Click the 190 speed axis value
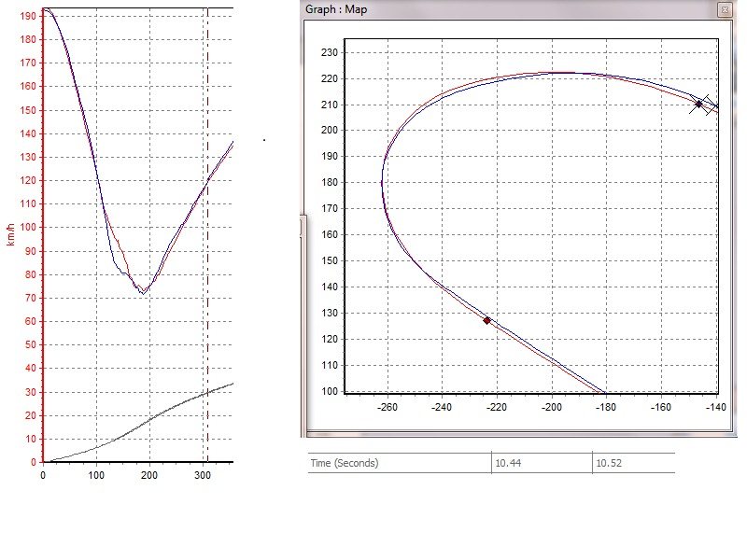The image size is (747, 560). 28,16
